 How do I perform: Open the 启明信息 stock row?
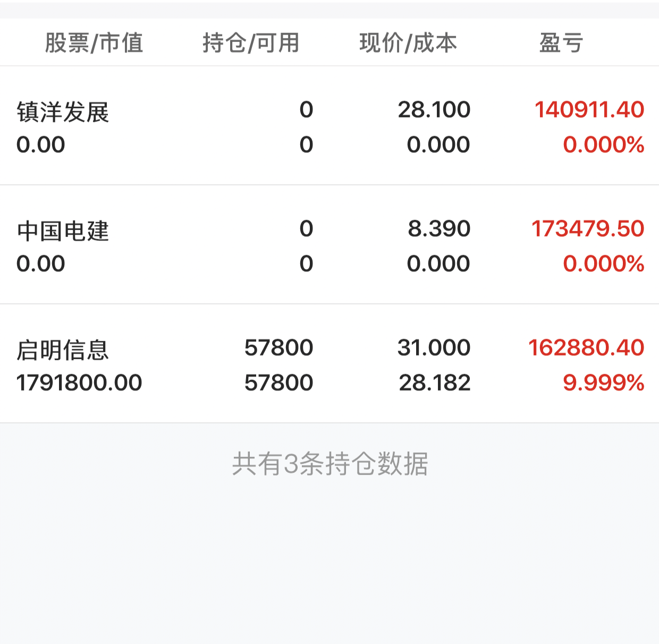pos(329,364)
